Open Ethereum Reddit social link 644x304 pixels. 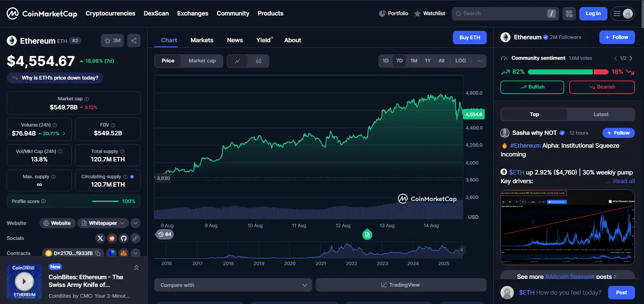[x=112, y=238]
